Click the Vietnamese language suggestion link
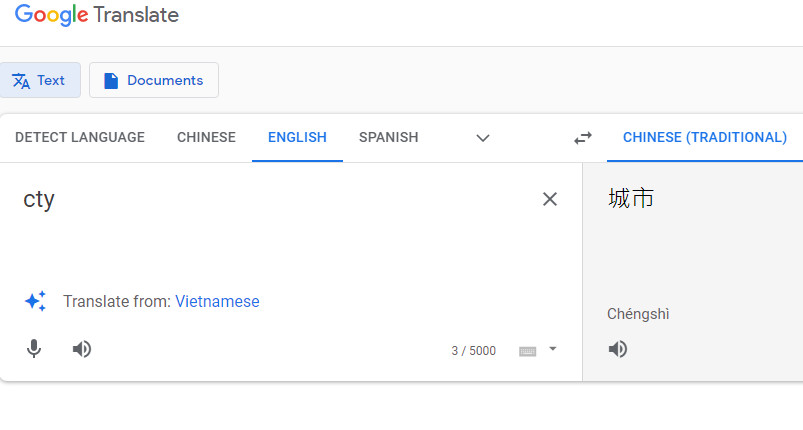Screen dimensions: 803x430 pyautogui.click(x=217, y=301)
